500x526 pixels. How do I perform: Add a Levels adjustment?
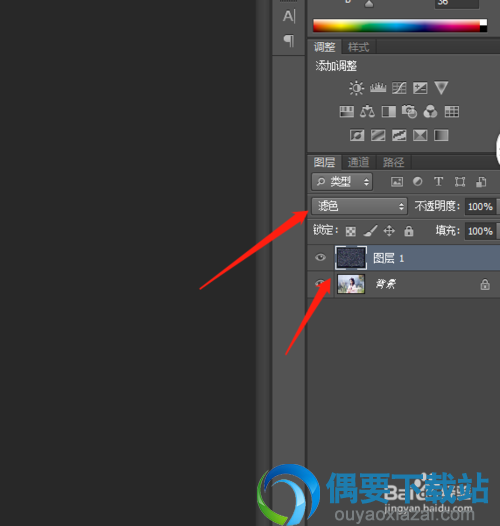coord(378,88)
